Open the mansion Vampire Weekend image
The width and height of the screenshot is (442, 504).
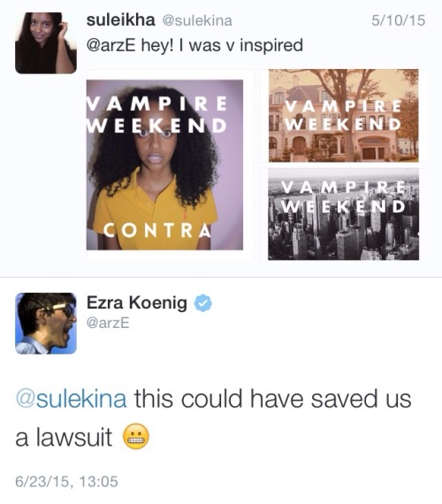click(343, 116)
